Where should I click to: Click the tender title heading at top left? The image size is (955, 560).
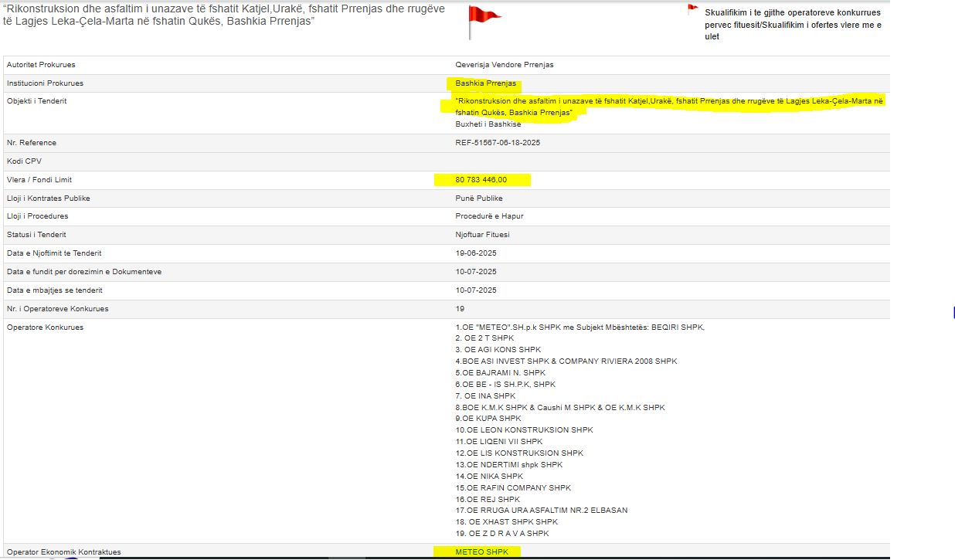coord(224,15)
